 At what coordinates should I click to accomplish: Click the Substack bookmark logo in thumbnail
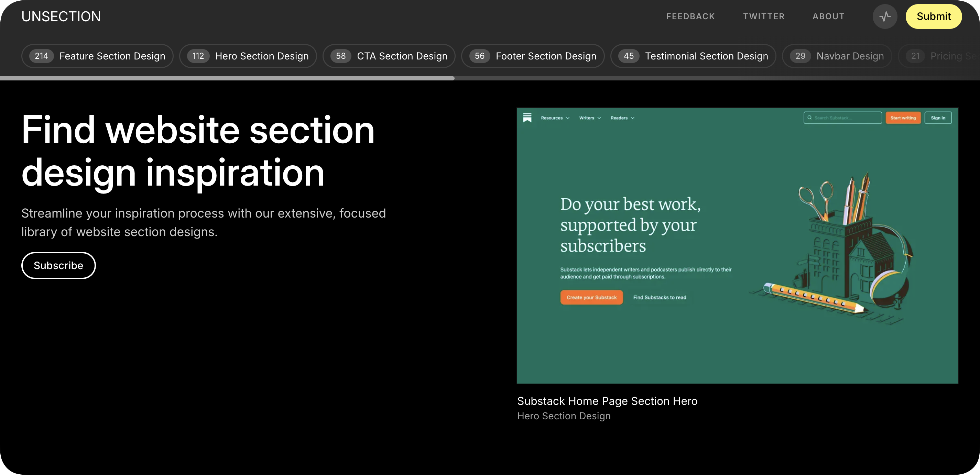pyautogui.click(x=527, y=118)
